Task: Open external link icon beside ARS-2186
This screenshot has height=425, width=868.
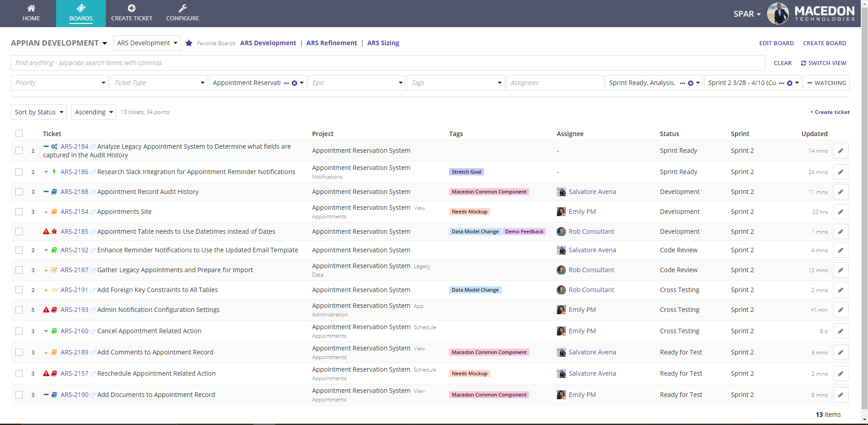Action: [x=93, y=172]
